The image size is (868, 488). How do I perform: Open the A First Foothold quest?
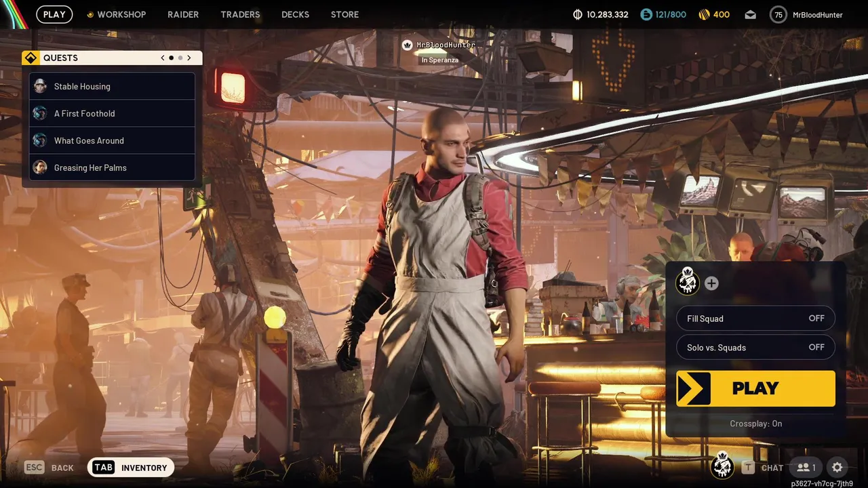(113, 113)
